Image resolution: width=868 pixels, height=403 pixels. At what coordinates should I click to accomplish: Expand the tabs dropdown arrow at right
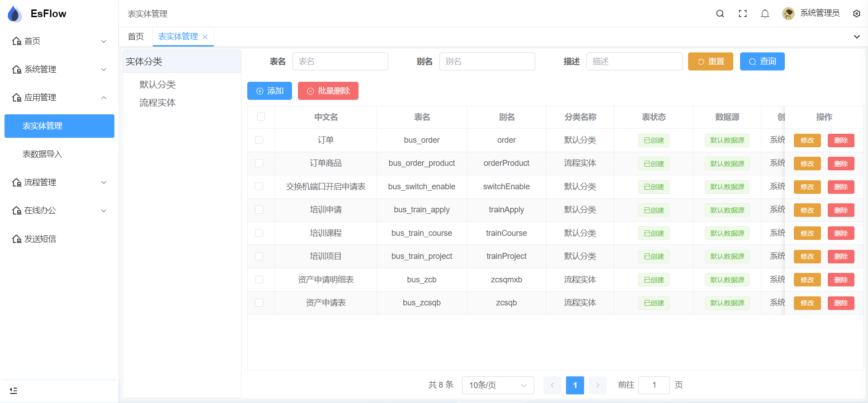857,37
